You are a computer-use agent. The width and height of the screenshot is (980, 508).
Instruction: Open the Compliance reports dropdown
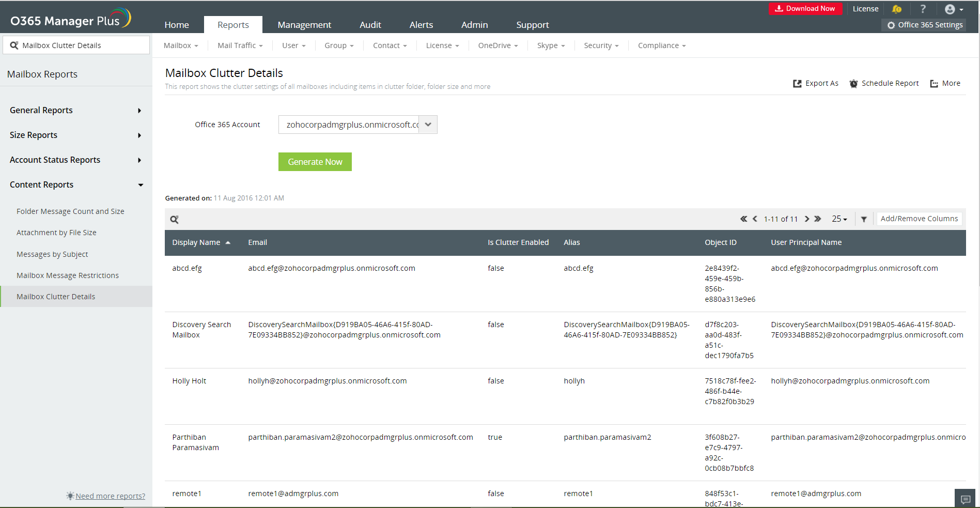click(x=662, y=45)
